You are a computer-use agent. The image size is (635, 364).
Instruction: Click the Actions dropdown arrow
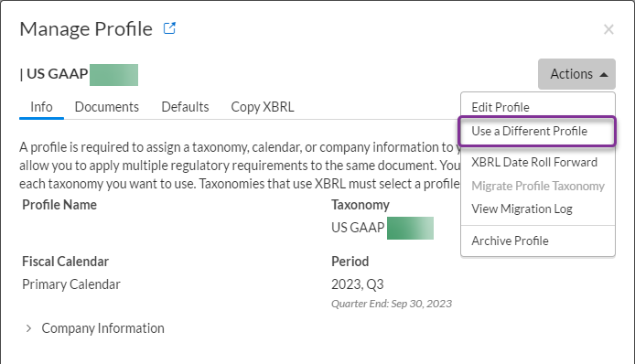[603, 74]
